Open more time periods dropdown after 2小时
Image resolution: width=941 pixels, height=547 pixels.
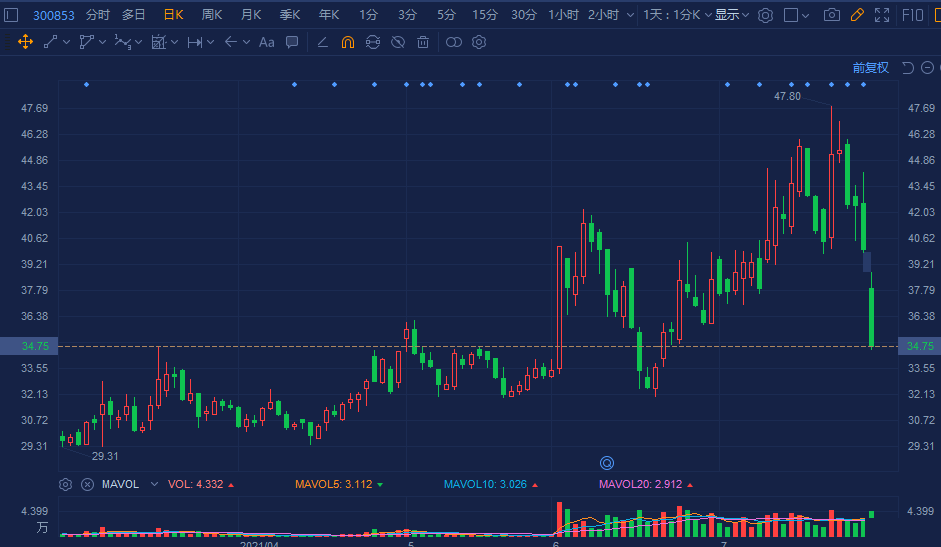(x=630, y=15)
